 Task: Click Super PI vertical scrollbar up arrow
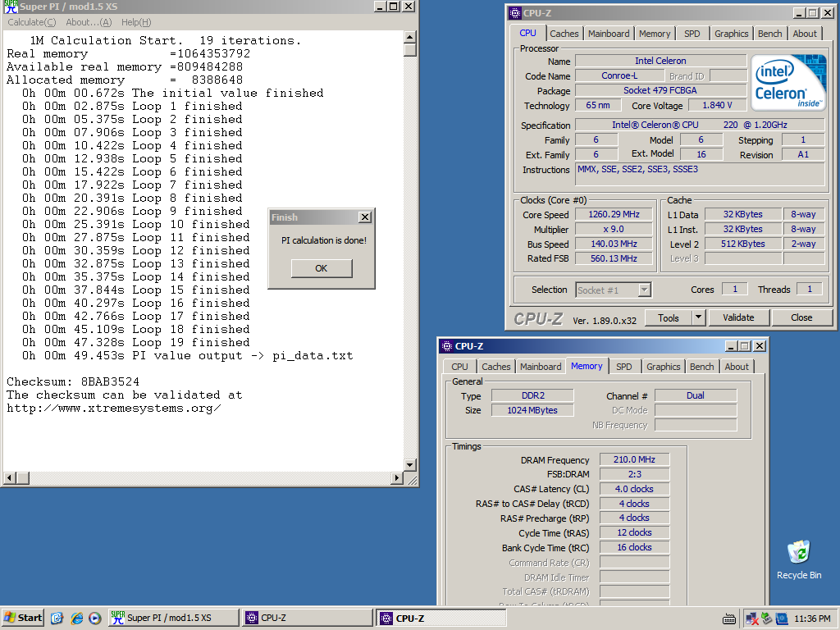[410, 37]
